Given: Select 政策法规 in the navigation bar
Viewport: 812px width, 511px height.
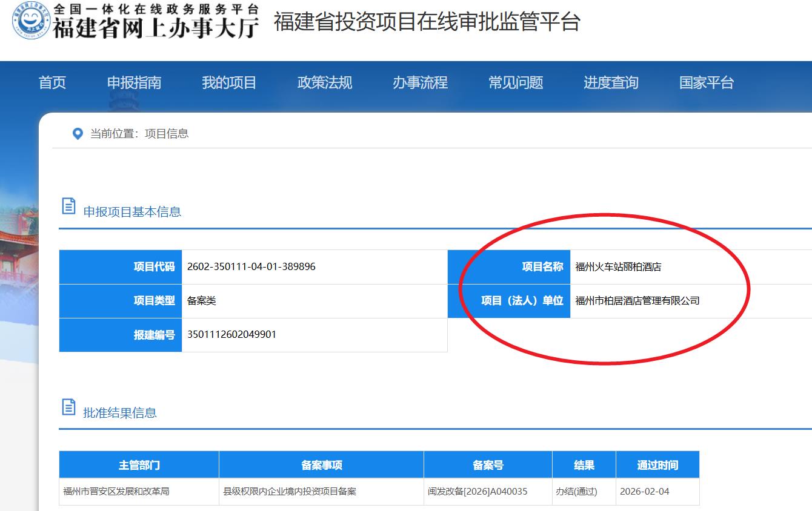Looking at the screenshot, I should click(324, 82).
